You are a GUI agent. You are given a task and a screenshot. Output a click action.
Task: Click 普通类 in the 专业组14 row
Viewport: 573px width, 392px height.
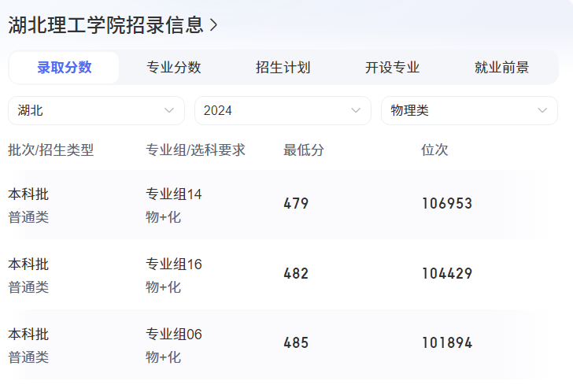tap(28, 217)
